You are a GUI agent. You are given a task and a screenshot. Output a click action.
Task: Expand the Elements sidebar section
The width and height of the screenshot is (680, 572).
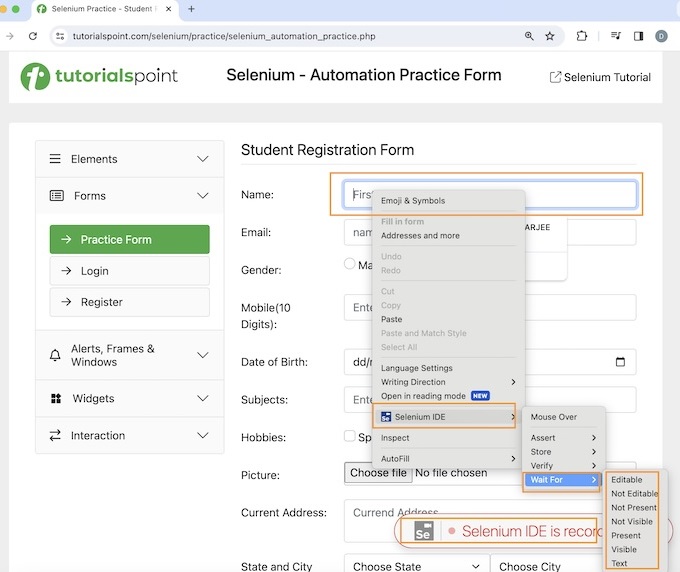click(128, 159)
